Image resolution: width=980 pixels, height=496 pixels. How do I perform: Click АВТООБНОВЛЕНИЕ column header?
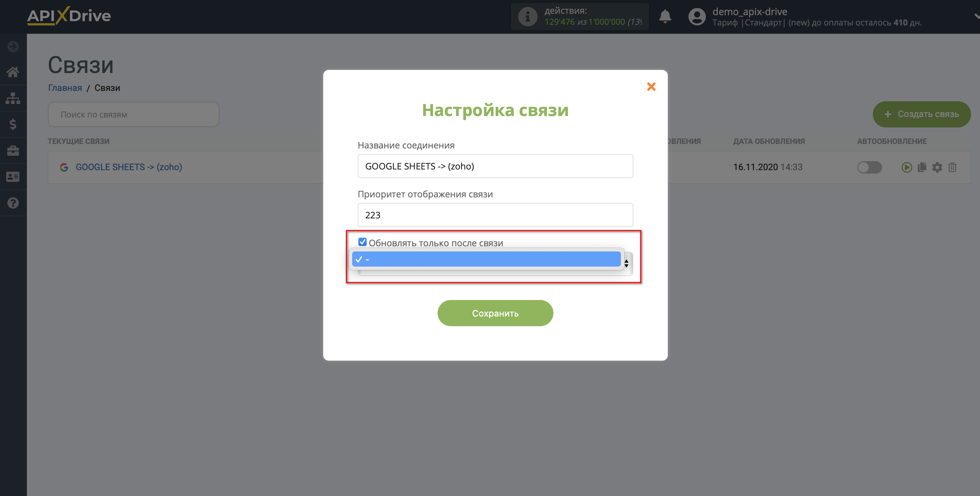pos(891,141)
